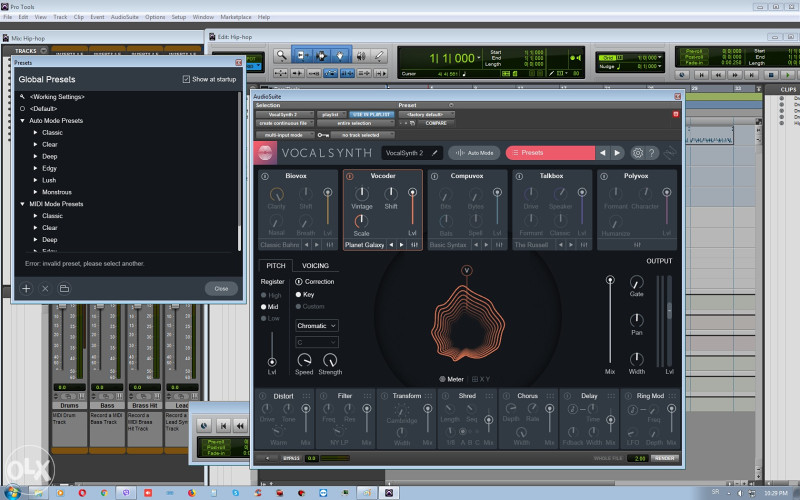Open Polyvox advanced settings sliders icon

[x=637, y=245]
